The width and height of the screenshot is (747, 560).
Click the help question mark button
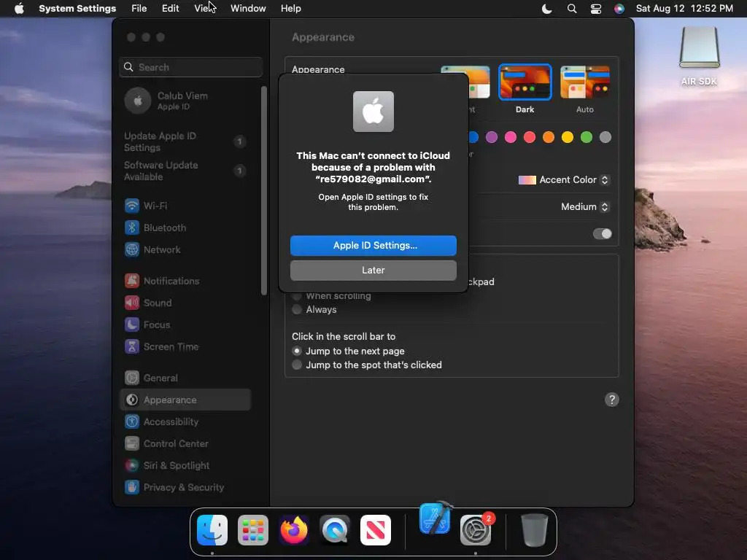tap(612, 400)
